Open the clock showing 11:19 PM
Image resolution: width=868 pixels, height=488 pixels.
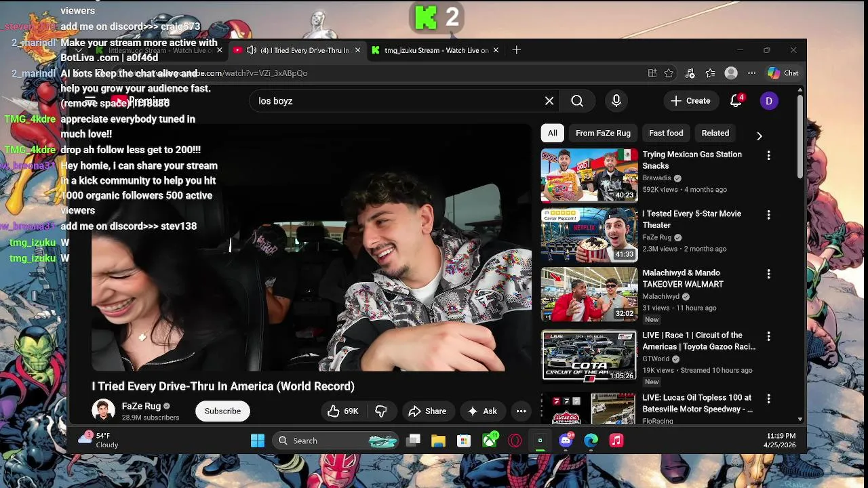click(781, 441)
